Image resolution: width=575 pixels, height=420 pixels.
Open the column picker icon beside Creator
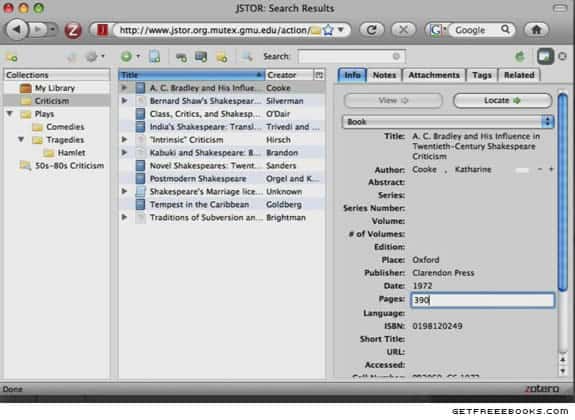click(319, 75)
